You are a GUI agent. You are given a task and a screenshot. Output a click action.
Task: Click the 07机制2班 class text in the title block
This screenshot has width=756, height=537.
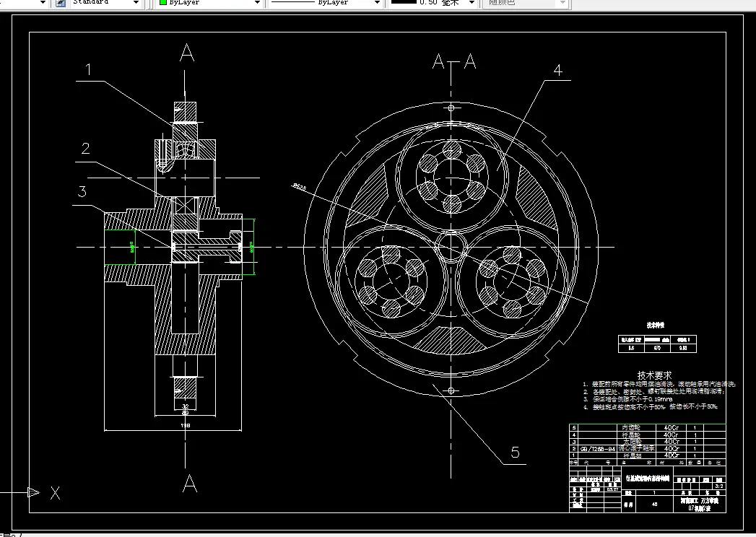click(x=699, y=508)
